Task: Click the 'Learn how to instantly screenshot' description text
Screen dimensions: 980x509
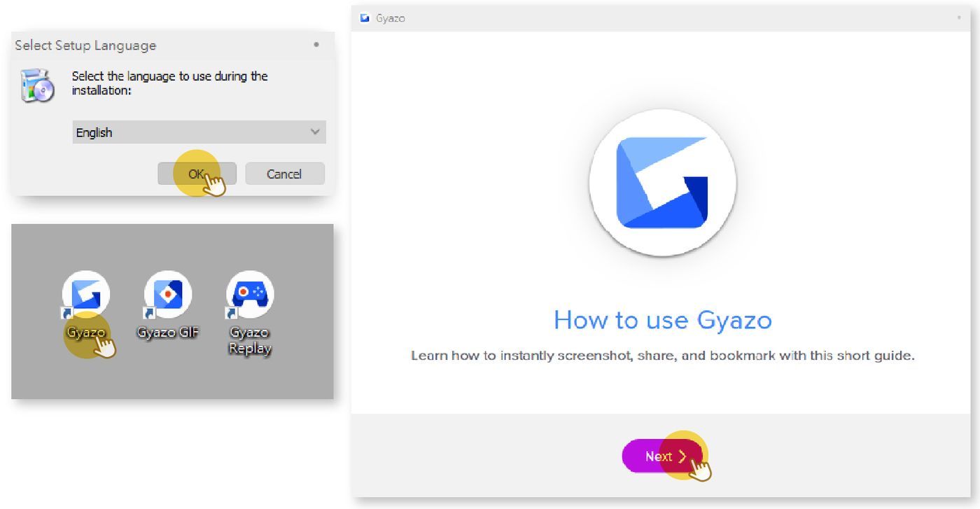Action: [x=662, y=356]
